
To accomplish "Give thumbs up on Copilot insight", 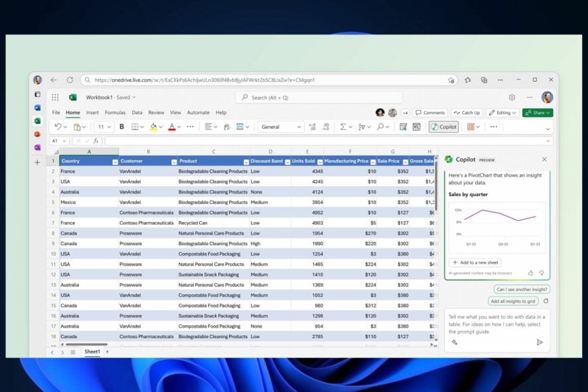I will click(530, 273).
